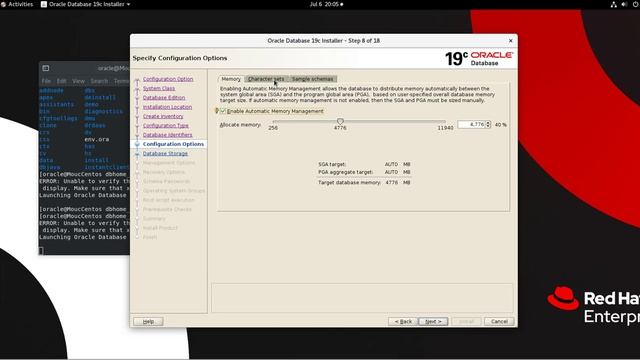Click the memory value input field
640x360 pixels.
coord(471,124)
